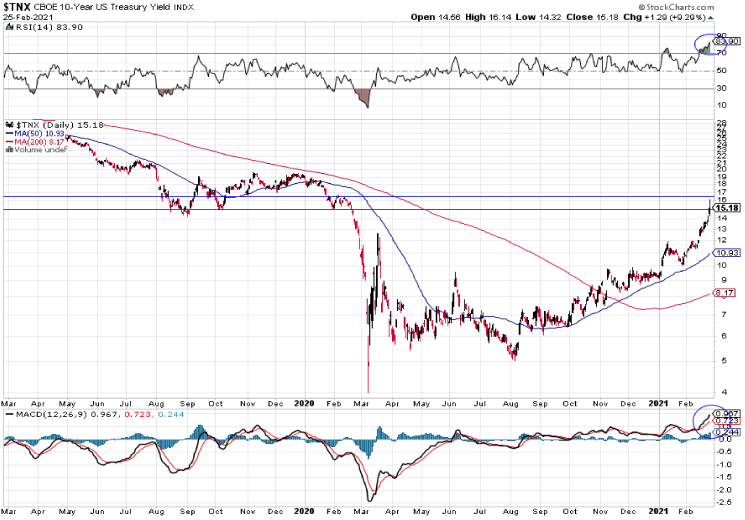
Task: Click the 15.18 current price tag
Action: coord(726,208)
